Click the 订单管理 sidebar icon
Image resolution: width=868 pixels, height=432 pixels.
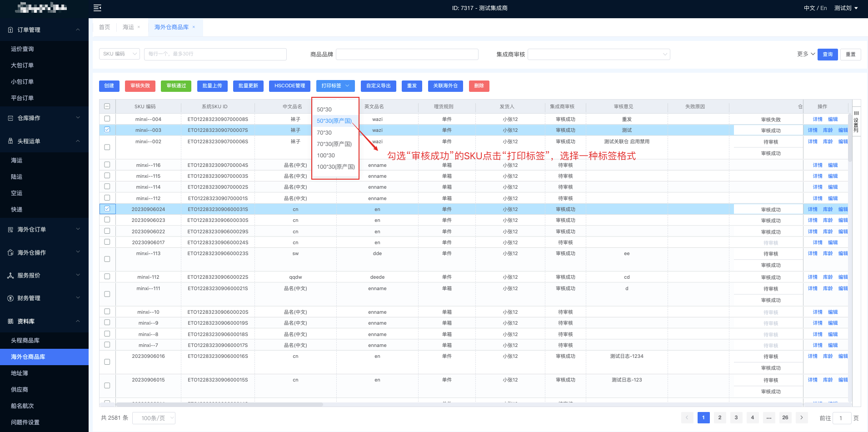click(10, 30)
